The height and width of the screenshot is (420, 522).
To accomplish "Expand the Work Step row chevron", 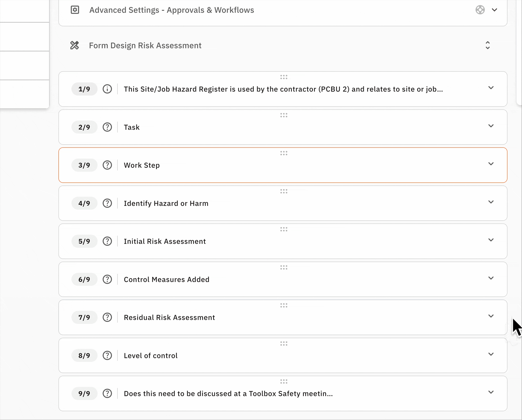I will (x=491, y=164).
